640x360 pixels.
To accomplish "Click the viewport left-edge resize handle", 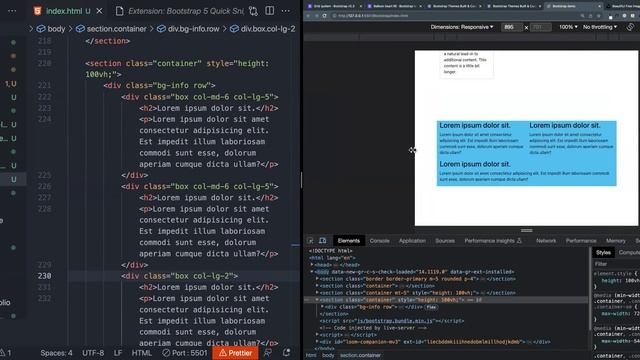I will 413,150.
